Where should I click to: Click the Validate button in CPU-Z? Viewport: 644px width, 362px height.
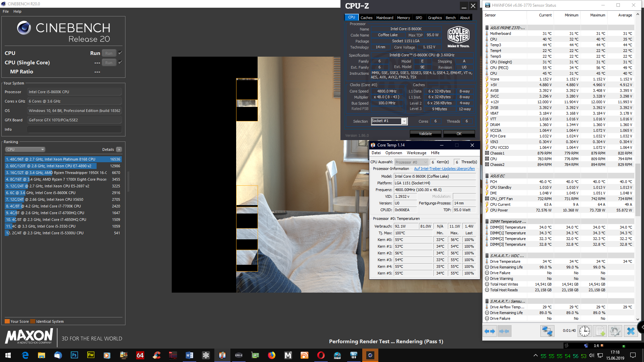click(425, 134)
